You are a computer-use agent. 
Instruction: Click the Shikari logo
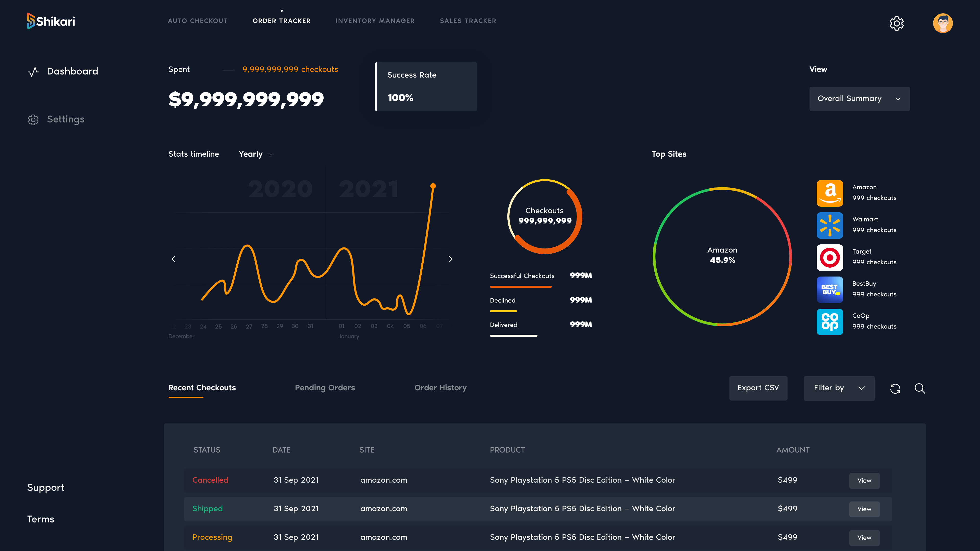[51, 21]
